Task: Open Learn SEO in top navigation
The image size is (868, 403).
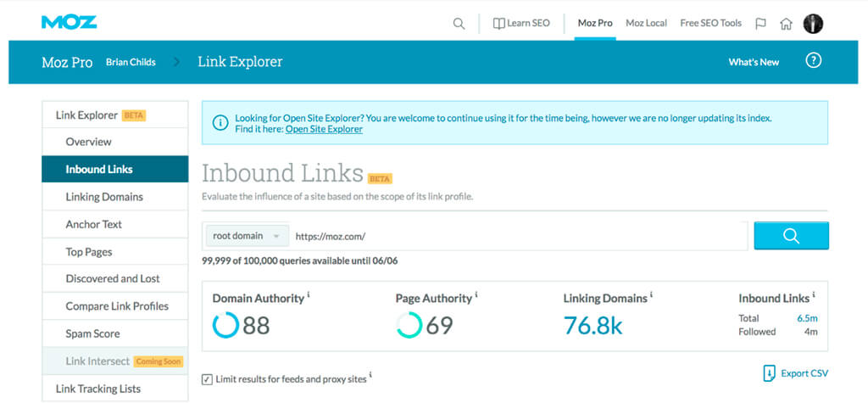Action: coord(521,23)
